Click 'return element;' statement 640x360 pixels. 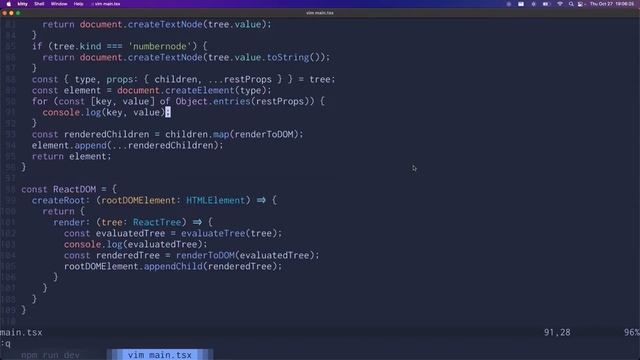(x=71, y=156)
